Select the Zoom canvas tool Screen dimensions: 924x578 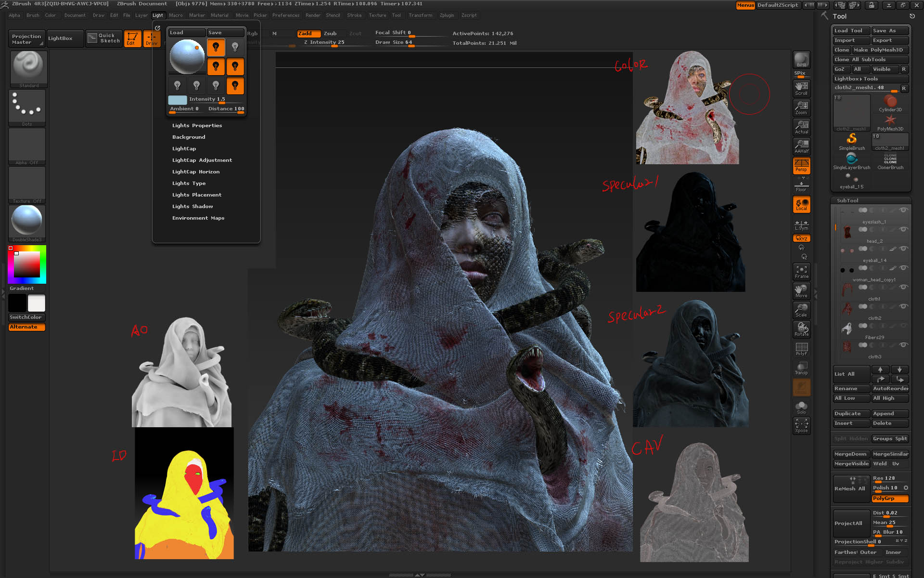[801, 108]
